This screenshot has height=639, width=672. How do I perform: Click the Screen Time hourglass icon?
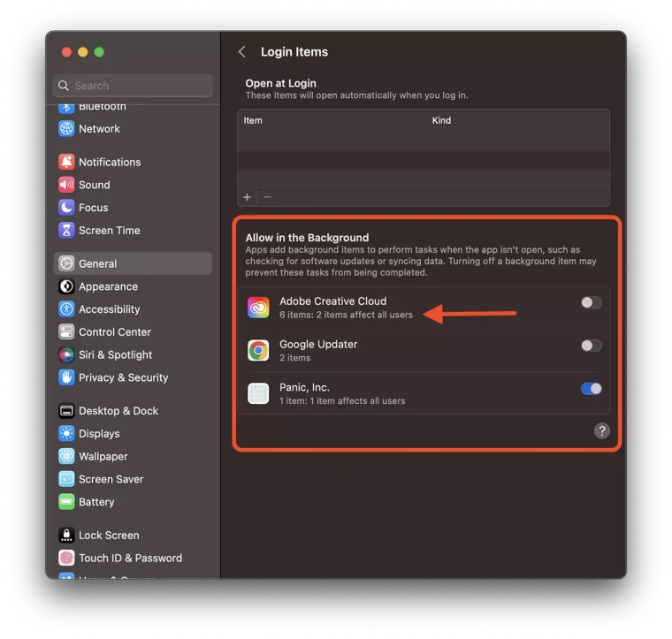(66, 231)
